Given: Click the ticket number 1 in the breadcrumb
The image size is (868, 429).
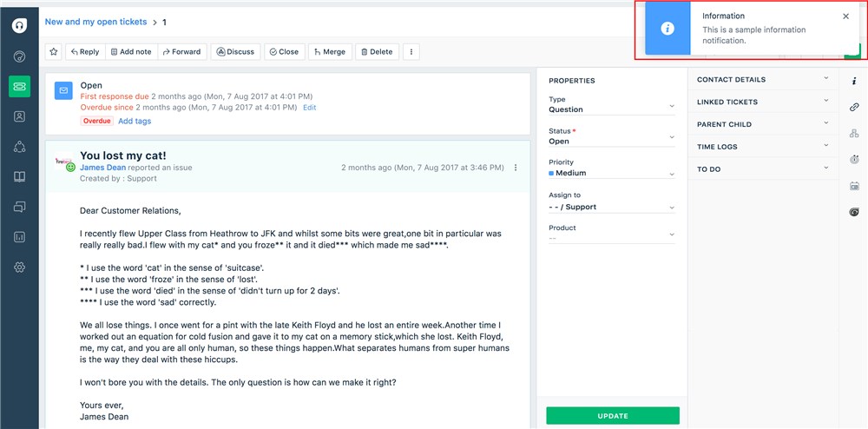Looking at the screenshot, I should (x=164, y=22).
